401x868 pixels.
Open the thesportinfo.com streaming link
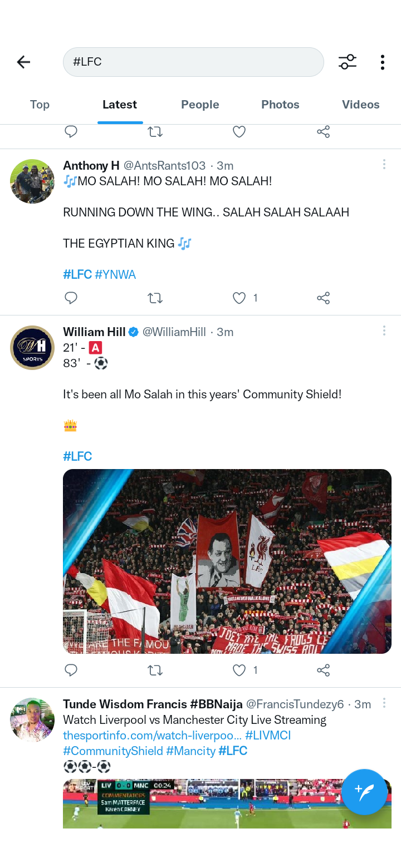[152, 736]
